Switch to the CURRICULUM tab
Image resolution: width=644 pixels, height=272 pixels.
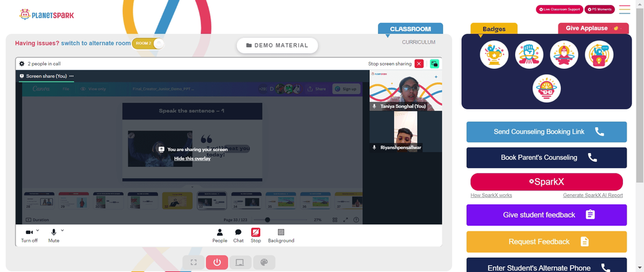[x=419, y=42]
